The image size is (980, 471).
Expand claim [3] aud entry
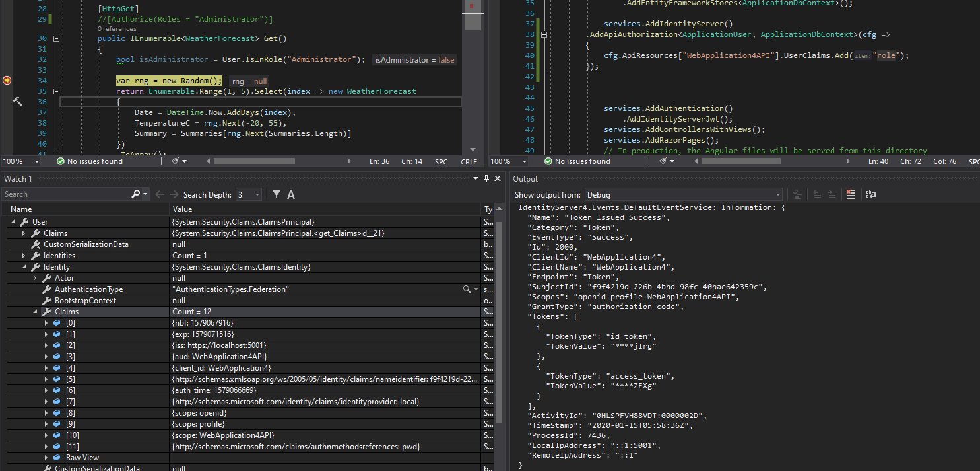[46, 357]
